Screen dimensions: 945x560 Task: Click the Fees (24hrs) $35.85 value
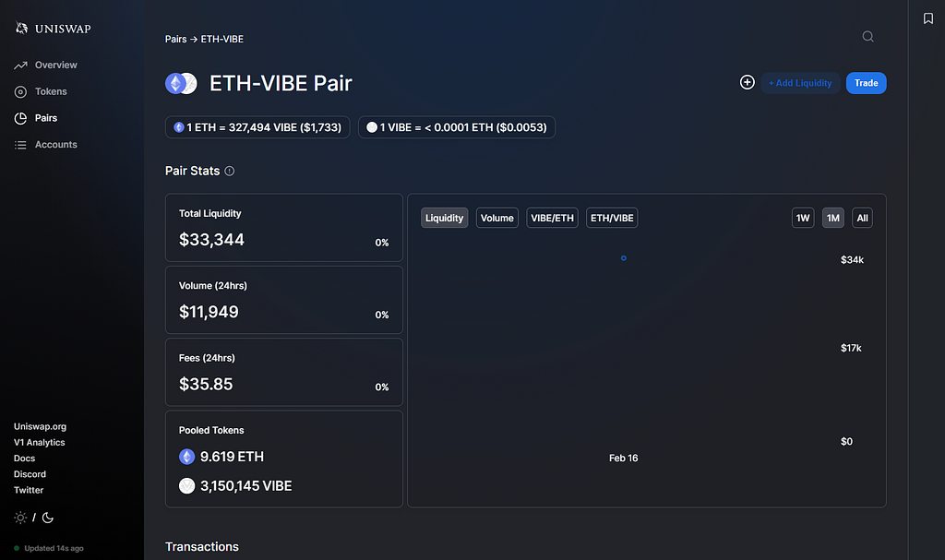pos(206,385)
